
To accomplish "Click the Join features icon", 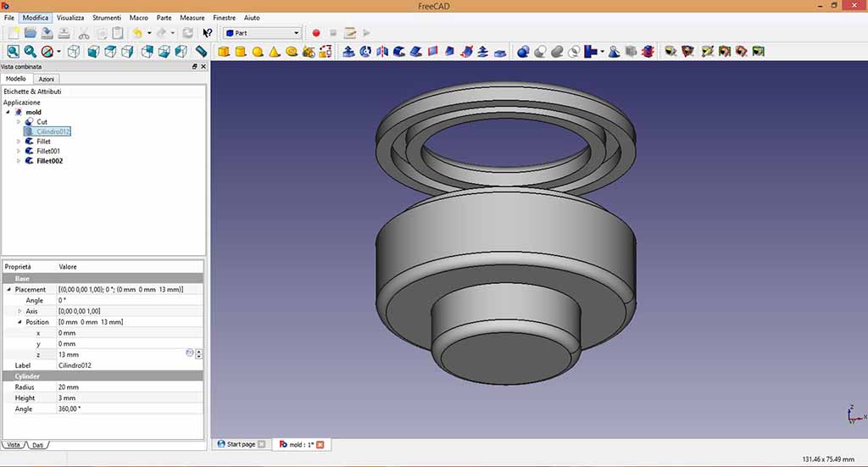I will (x=591, y=52).
